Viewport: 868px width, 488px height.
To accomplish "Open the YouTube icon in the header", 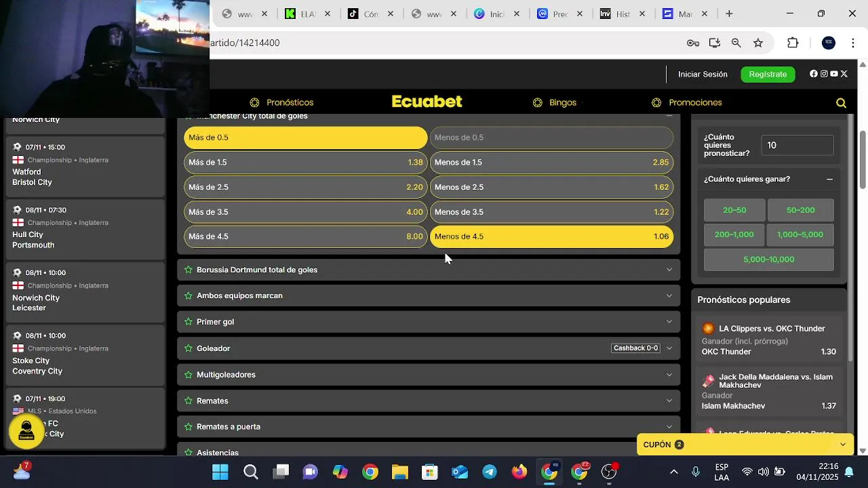I will (x=834, y=74).
